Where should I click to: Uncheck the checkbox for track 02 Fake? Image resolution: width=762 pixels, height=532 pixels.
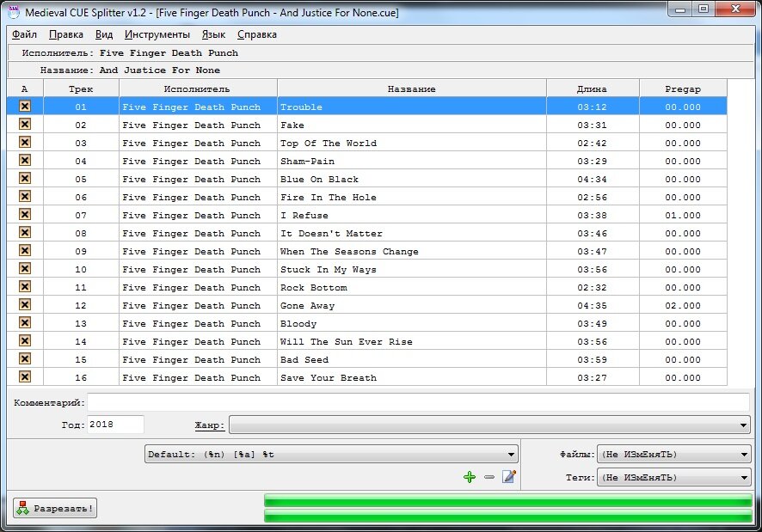click(25, 125)
